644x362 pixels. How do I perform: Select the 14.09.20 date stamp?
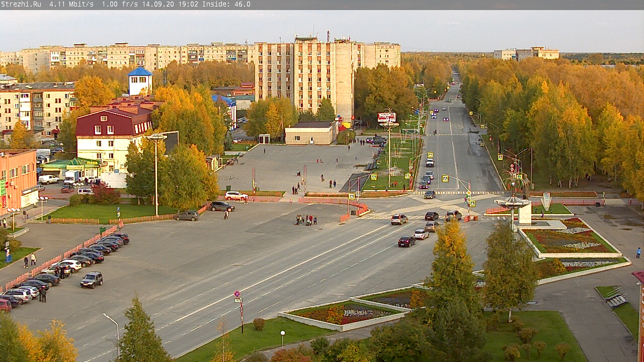pos(158,4)
